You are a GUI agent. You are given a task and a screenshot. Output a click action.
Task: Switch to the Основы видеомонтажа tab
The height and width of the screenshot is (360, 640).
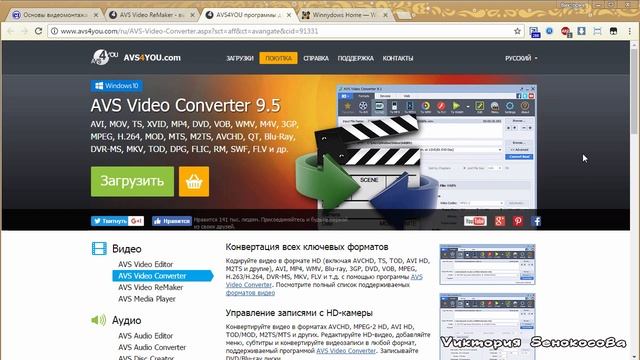(x=55, y=15)
